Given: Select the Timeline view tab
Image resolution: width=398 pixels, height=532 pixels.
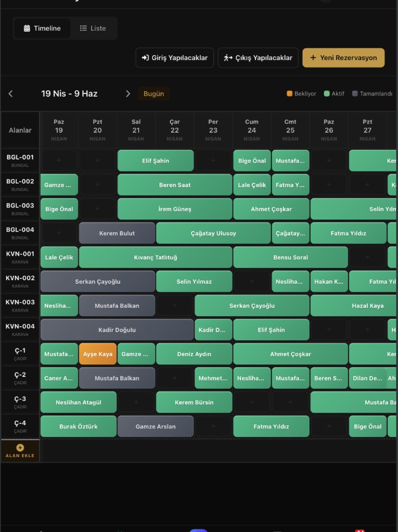Looking at the screenshot, I should tap(43, 28).
